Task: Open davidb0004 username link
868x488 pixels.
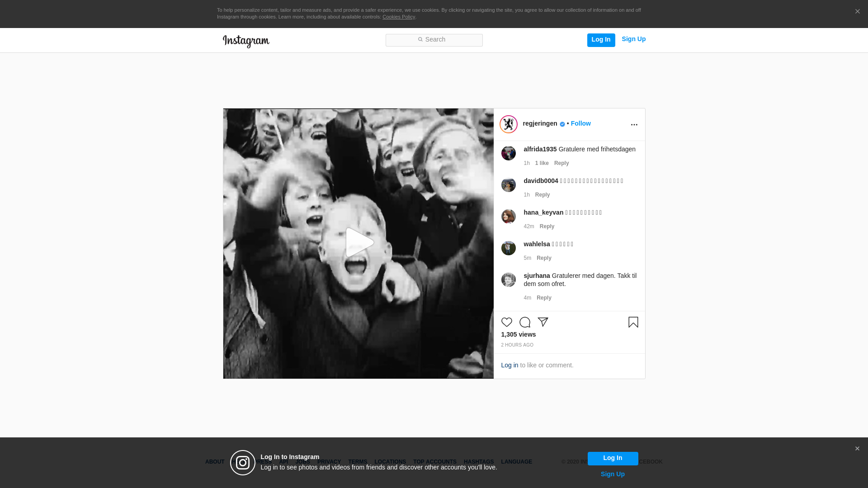Action: [541, 181]
